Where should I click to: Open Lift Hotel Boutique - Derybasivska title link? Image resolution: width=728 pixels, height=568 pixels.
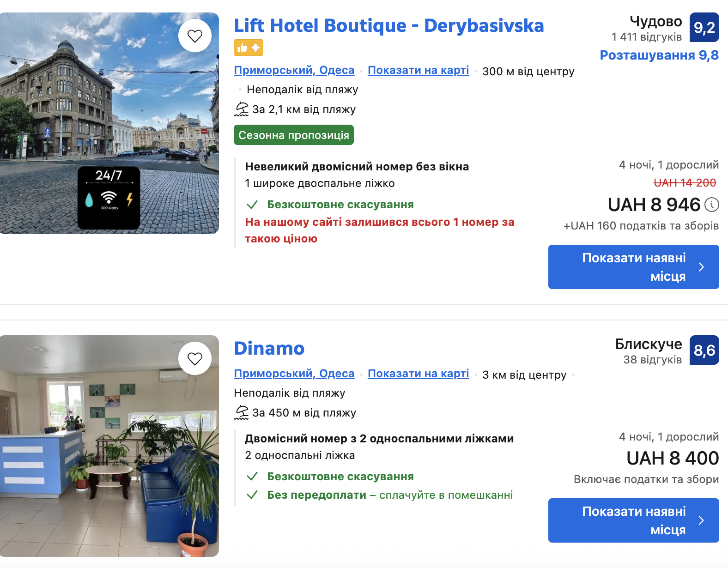(x=388, y=26)
